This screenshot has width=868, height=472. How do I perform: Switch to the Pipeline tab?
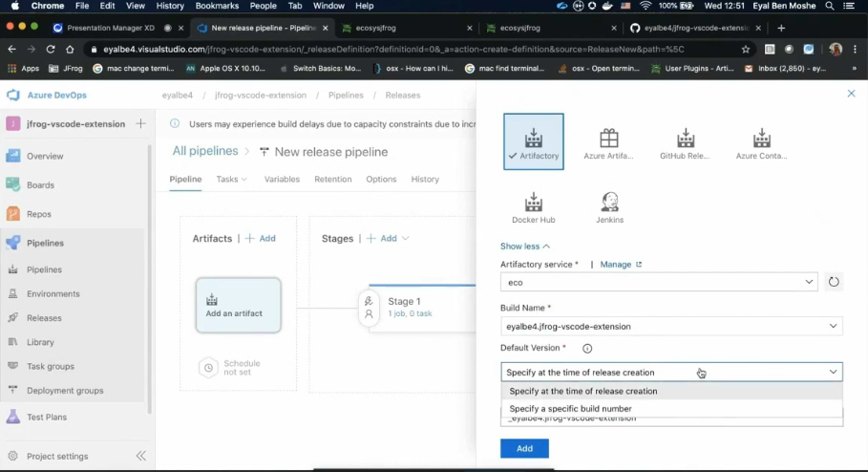[185, 179]
